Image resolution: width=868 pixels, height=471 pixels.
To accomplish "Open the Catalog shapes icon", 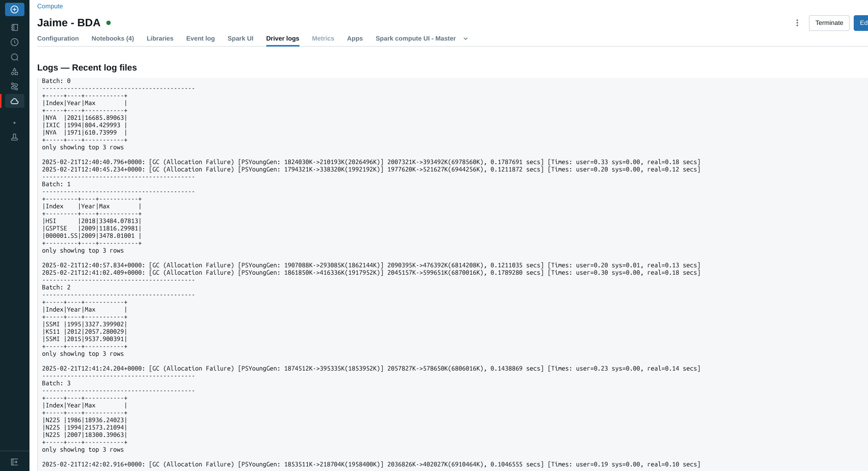I will point(14,71).
